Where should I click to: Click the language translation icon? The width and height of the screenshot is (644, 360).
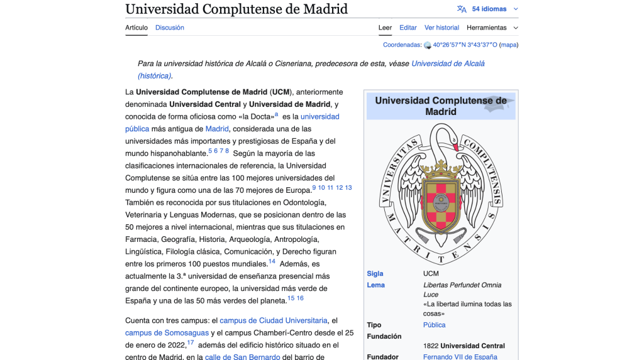[x=462, y=9]
